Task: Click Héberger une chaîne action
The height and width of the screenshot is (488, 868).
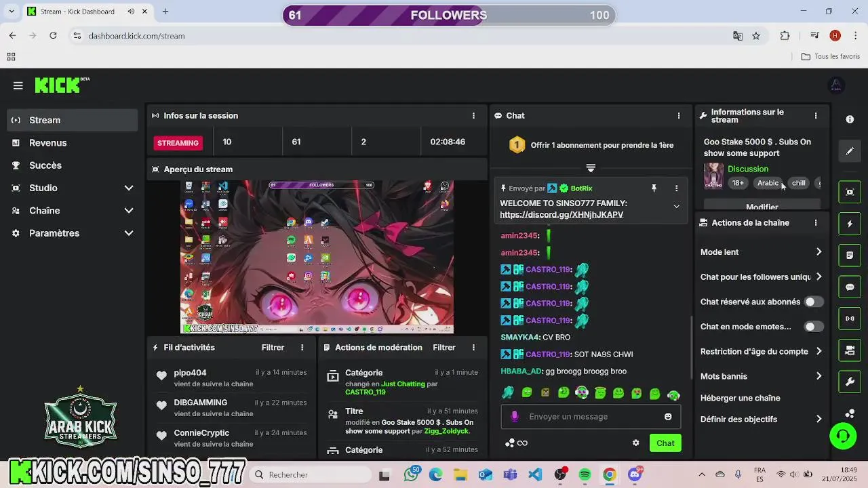Action: (x=741, y=399)
